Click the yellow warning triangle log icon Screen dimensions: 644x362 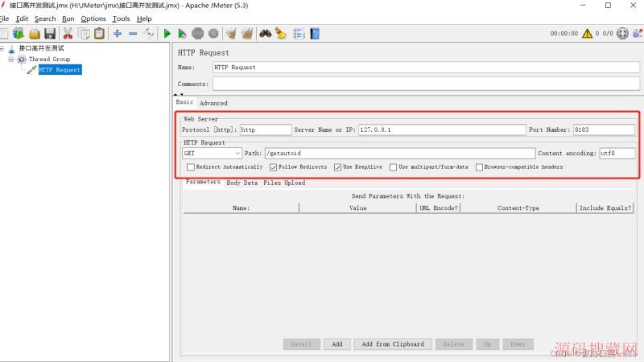click(587, 33)
